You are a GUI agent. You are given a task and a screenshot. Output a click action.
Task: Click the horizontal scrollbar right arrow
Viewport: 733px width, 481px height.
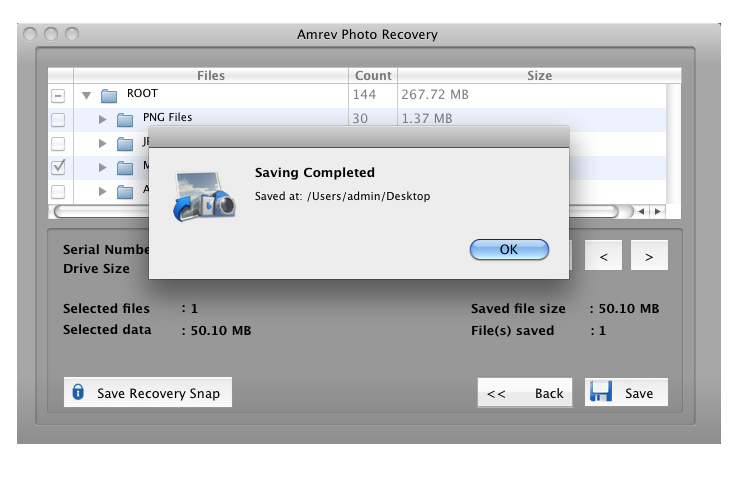click(658, 212)
